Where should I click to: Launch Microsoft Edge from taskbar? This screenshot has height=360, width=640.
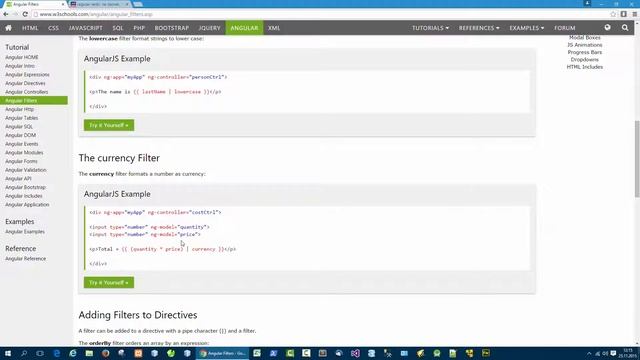coord(57,353)
